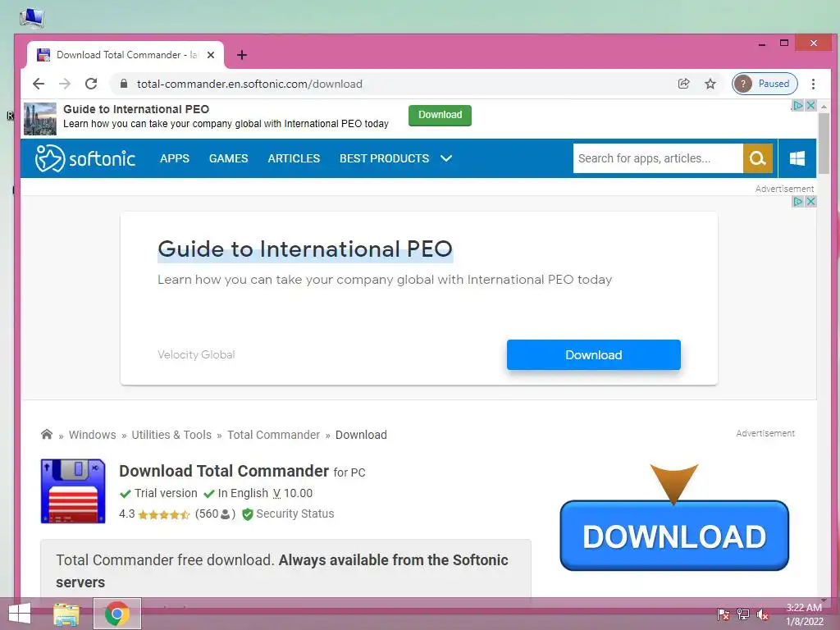The height and width of the screenshot is (630, 840).
Task: Go back using the browser back arrow
Action: [39, 84]
